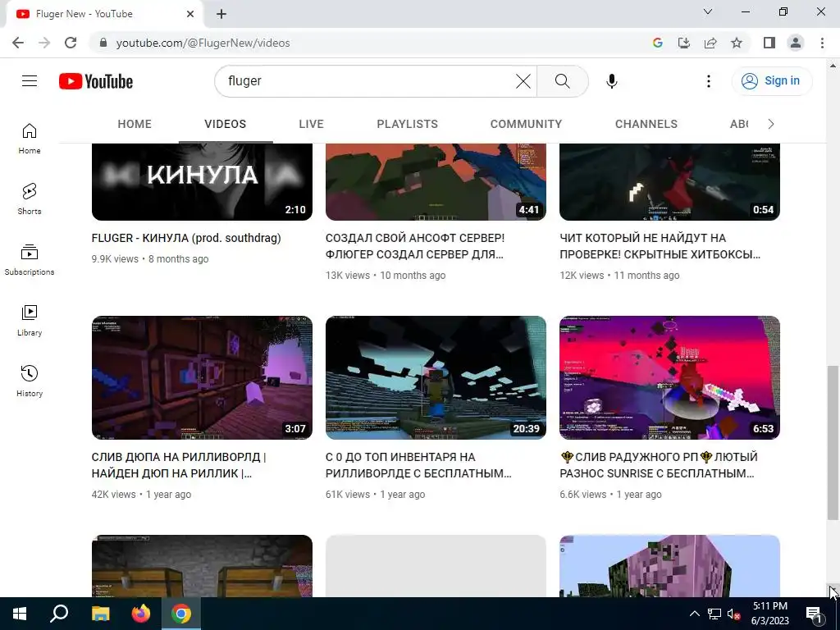Open video СЛИВ РАДУЖНОГО РП
840x630 pixels.
point(659,465)
